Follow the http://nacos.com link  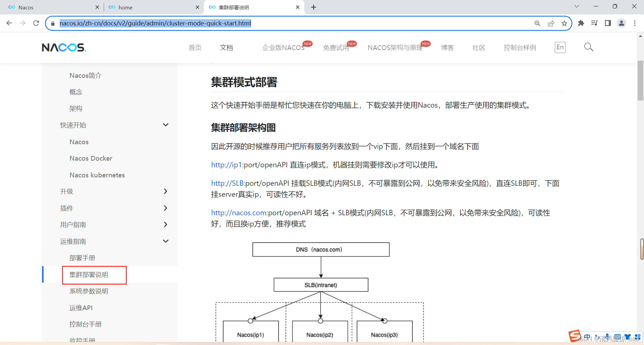coord(239,213)
